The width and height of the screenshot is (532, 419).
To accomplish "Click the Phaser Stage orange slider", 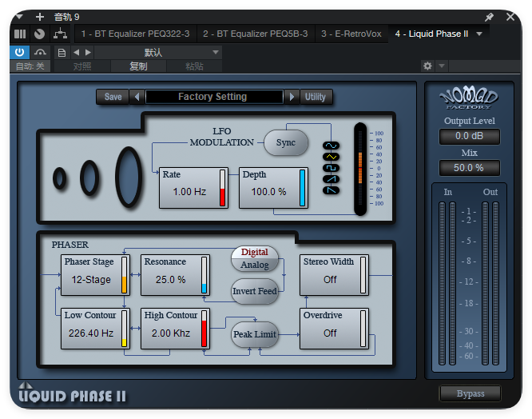I will [x=124, y=275].
